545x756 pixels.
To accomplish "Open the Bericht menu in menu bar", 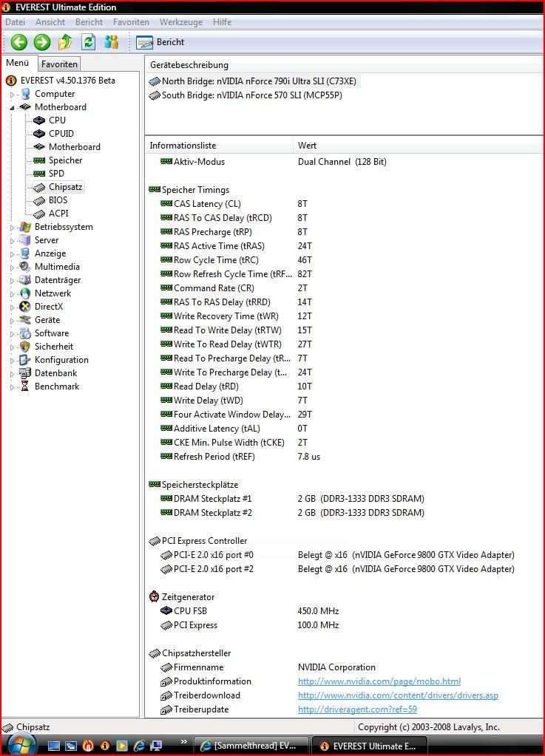I will 89,22.
